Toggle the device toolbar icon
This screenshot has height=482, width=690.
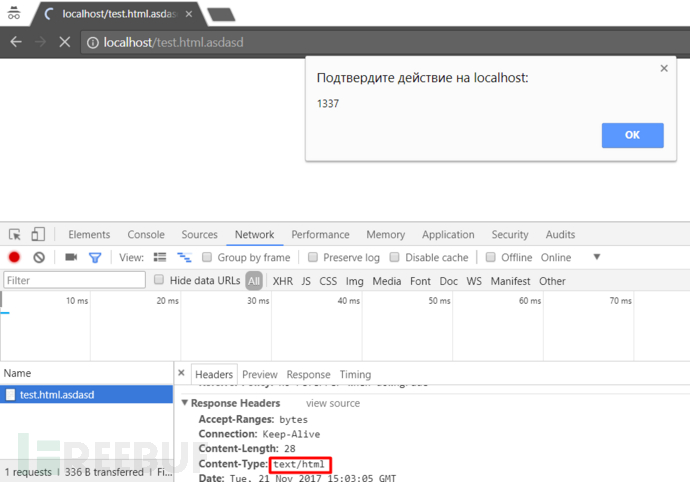[38, 234]
